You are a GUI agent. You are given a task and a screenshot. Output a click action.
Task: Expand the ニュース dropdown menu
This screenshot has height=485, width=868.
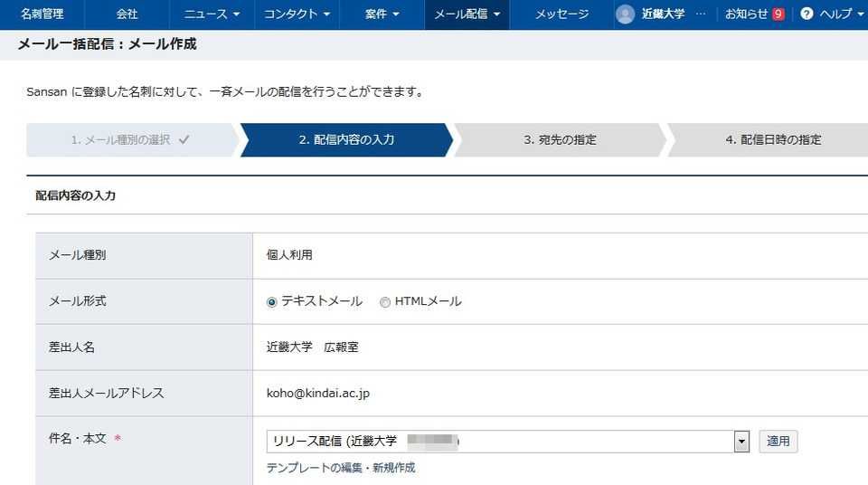[x=212, y=14]
